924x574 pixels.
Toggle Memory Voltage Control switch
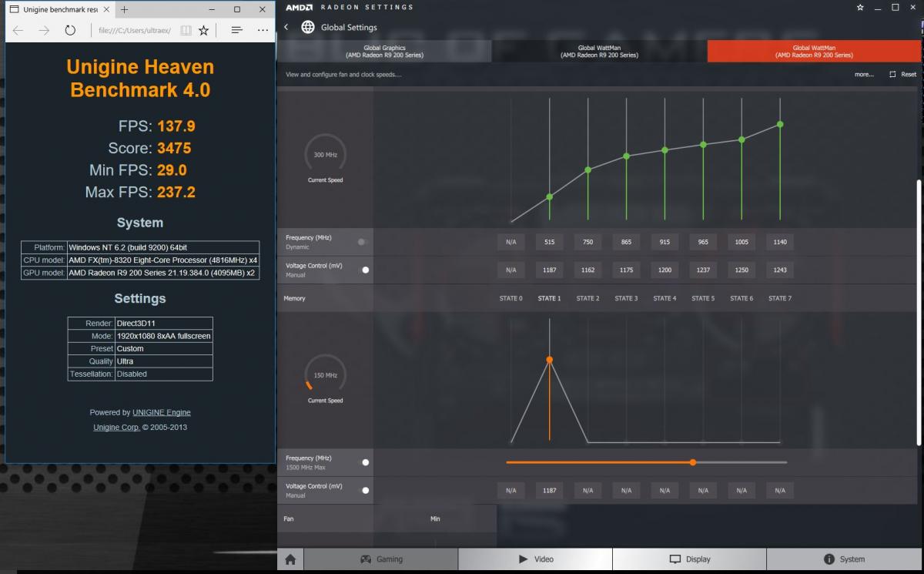click(x=365, y=490)
